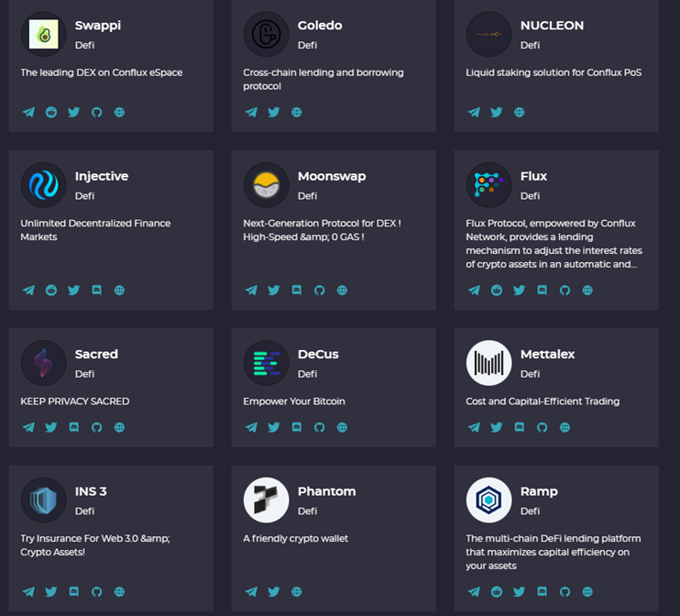Visit DeCus's website globe icon

(342, 427)
